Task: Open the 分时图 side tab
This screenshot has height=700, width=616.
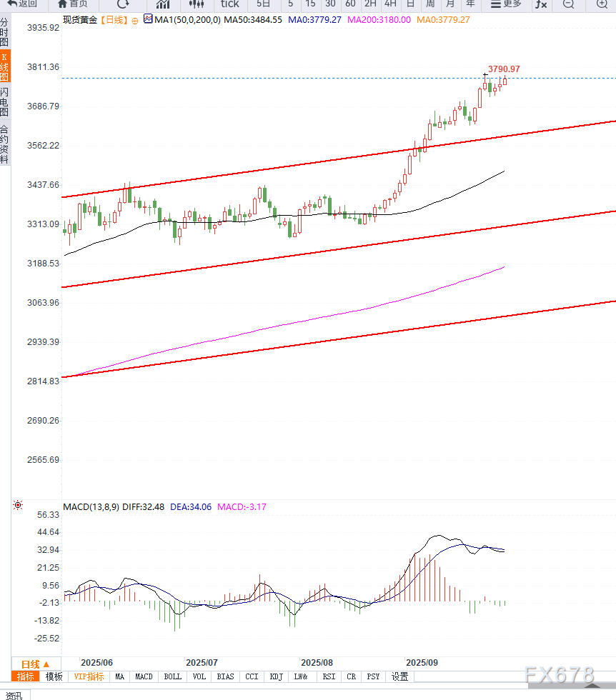Action: coord(5,33)
